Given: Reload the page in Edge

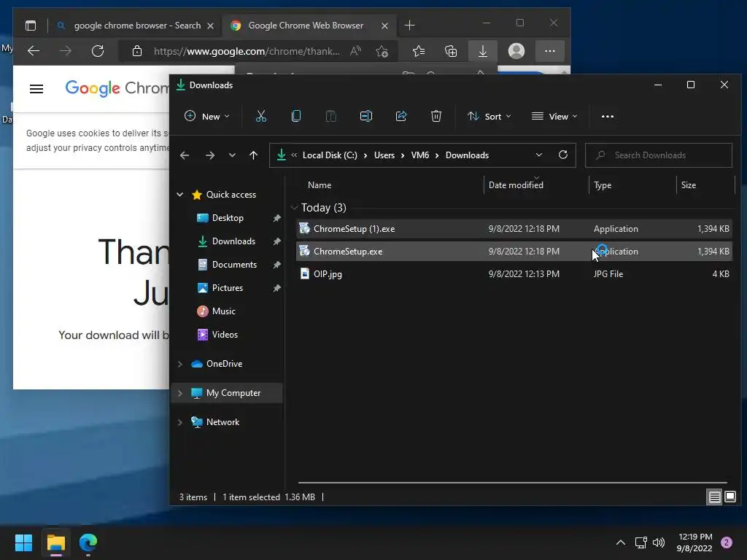Looking at the screenshot, I should pyautogui.click(x=98, y=51).
